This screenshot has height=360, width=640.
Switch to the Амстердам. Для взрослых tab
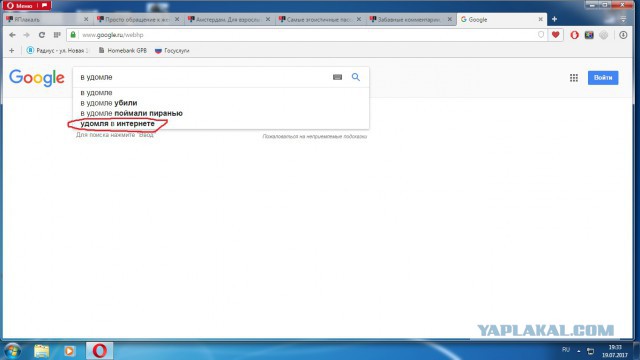tap(224, 20)
